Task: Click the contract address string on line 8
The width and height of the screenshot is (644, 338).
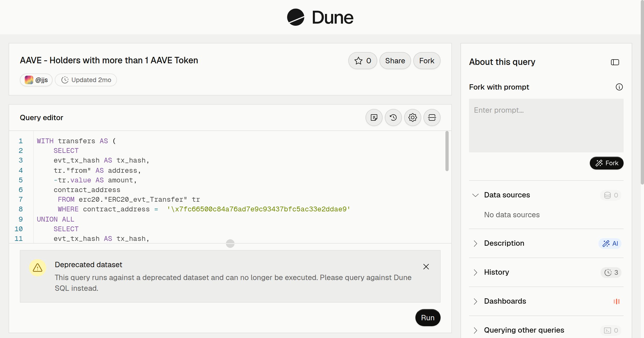Action: (x=259, y=209)
